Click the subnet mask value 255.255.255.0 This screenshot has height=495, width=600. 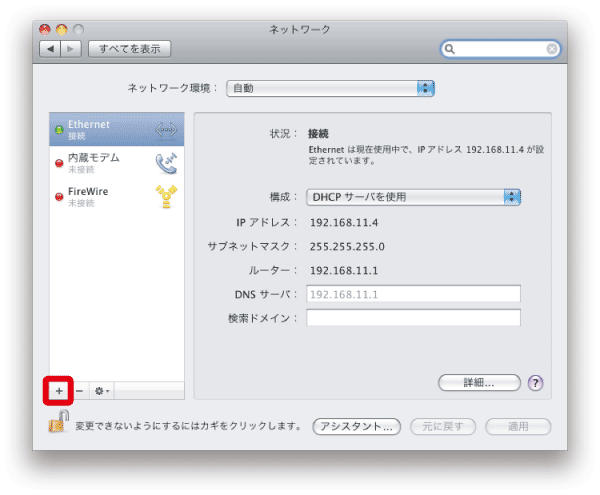[x=347, y=247]
